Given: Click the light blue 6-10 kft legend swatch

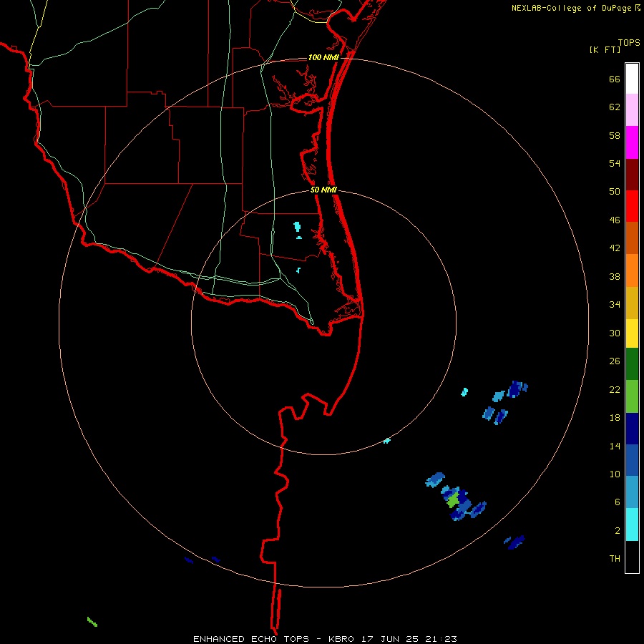Looking at the screenshot, I should [x=632, y=492].
